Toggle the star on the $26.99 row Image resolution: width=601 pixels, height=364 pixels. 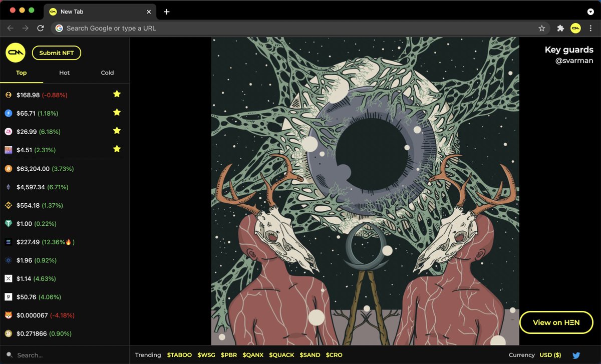117,131
